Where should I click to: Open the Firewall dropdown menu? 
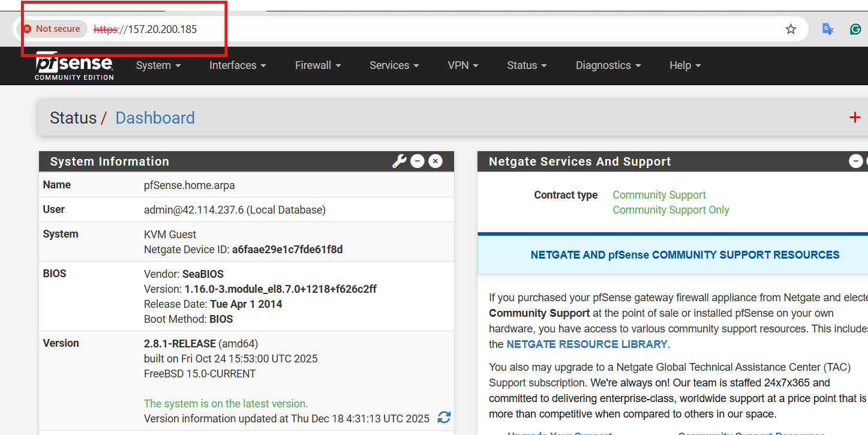318,65
